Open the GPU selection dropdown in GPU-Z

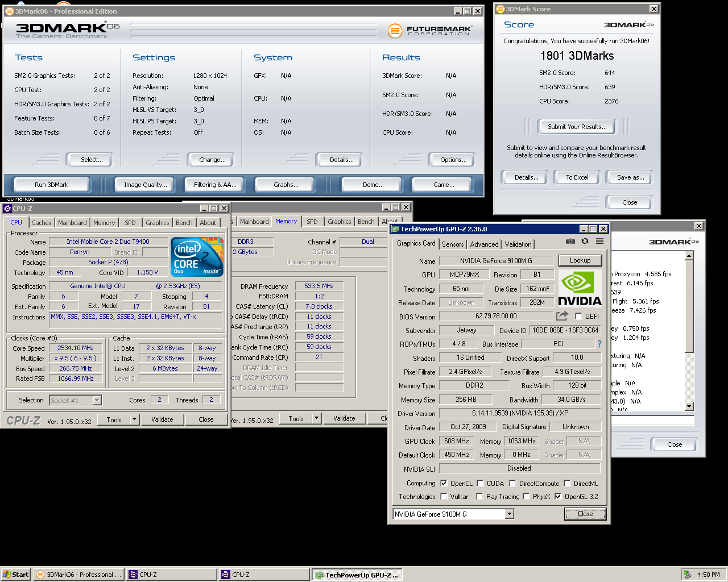[x=510, y=514]
